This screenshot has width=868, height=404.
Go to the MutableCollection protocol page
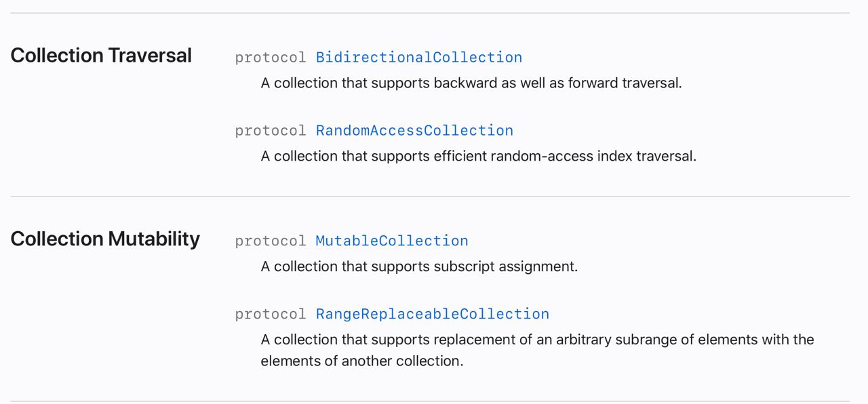coord(392,241)
